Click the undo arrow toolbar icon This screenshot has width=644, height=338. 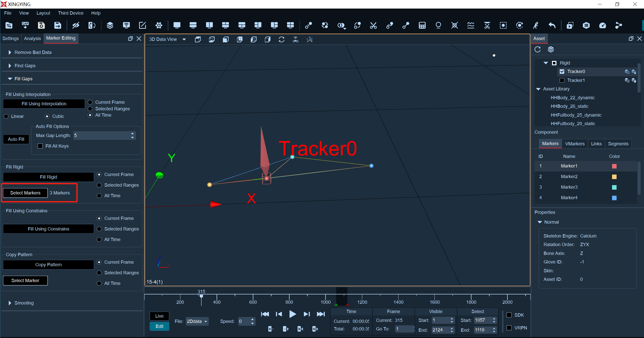(x=552, y=25)
